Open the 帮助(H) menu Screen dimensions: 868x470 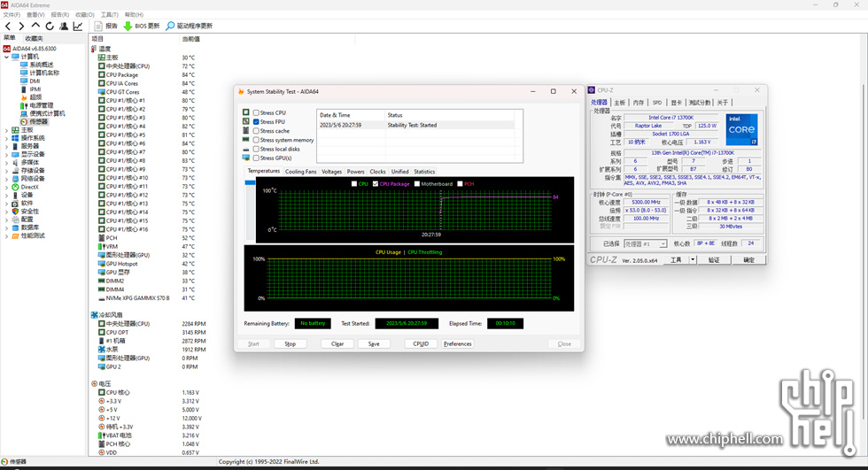pos(134,15)
